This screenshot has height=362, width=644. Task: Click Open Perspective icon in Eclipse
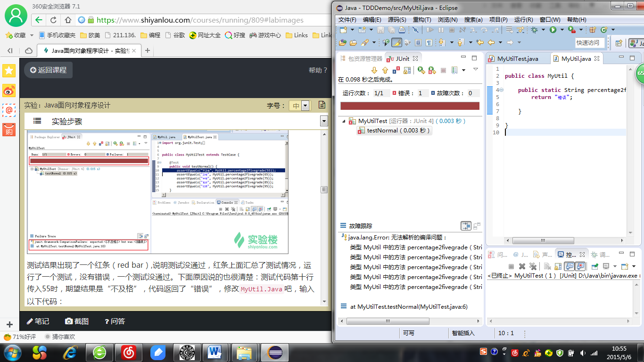(619, 43)
